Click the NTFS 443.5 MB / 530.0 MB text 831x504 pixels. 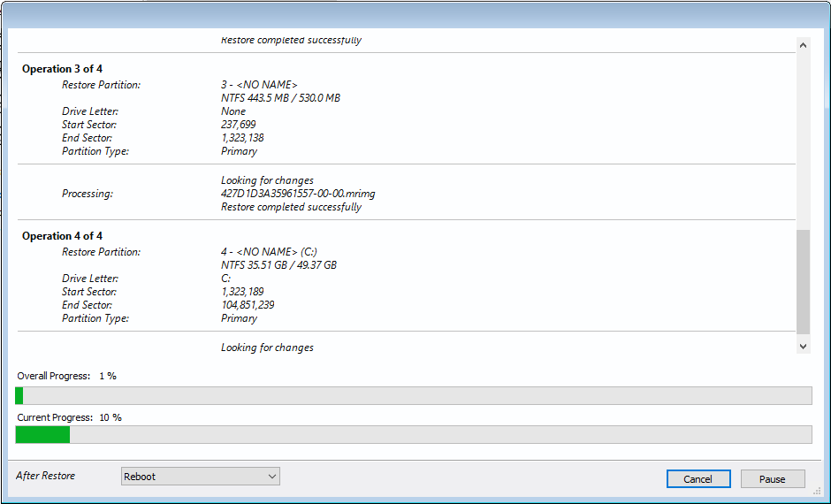pos(280,98)
